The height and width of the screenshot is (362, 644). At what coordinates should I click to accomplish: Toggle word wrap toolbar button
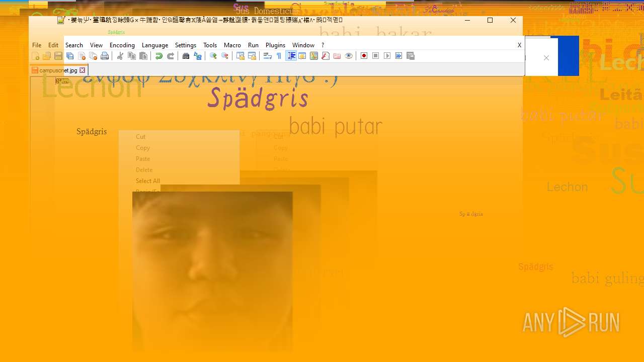point(268,56)
